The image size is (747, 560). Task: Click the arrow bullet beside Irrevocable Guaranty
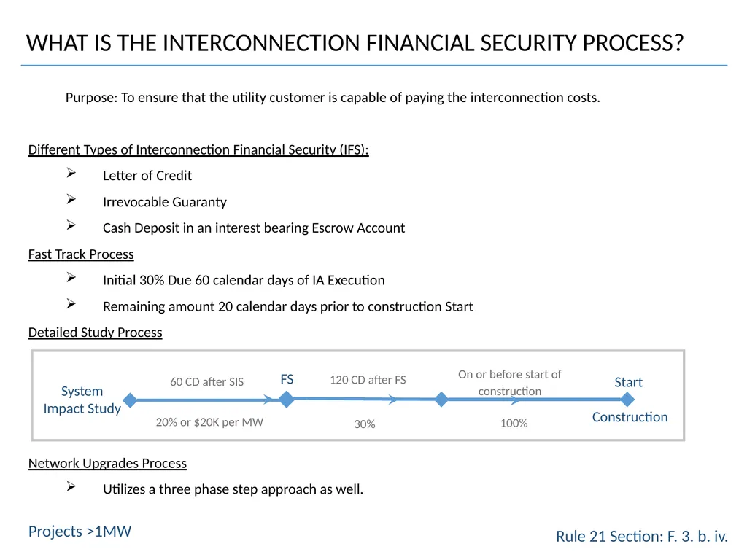[x=71, y=200]
